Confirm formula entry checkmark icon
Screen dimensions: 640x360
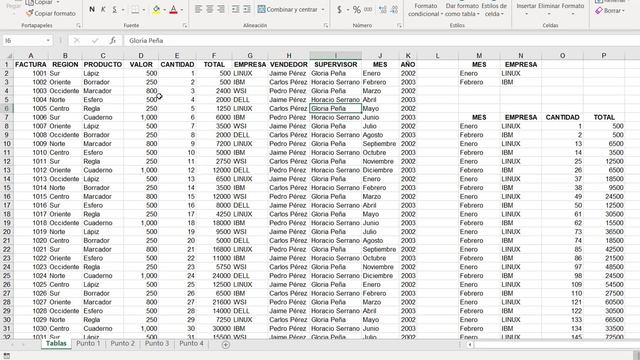tap(95, 40)
